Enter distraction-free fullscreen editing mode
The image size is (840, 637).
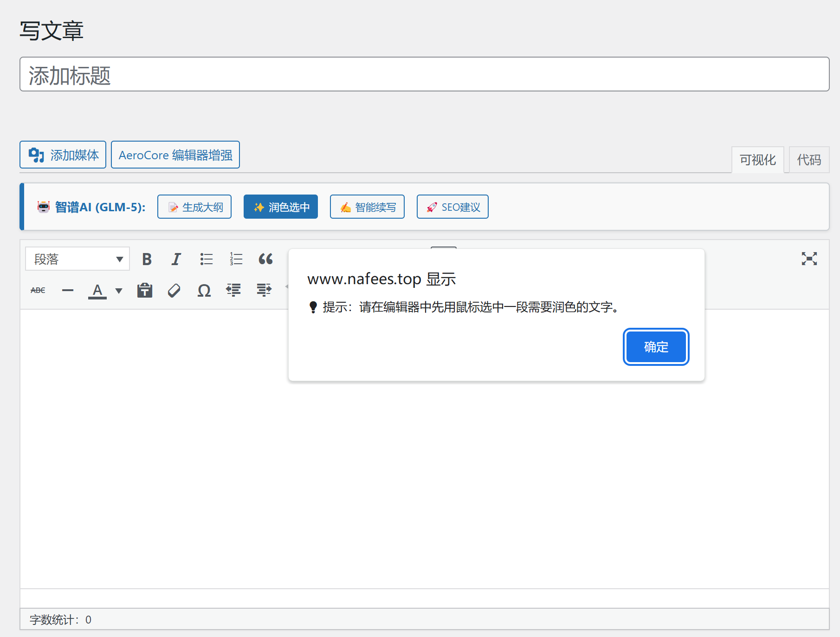pyautogui.click(x=809, y=259)
